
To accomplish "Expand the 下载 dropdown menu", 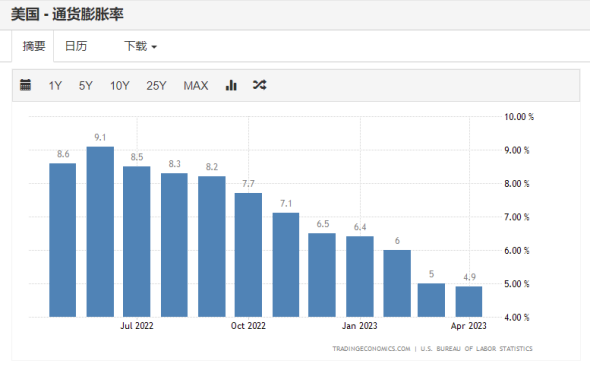I will (140, 46).
